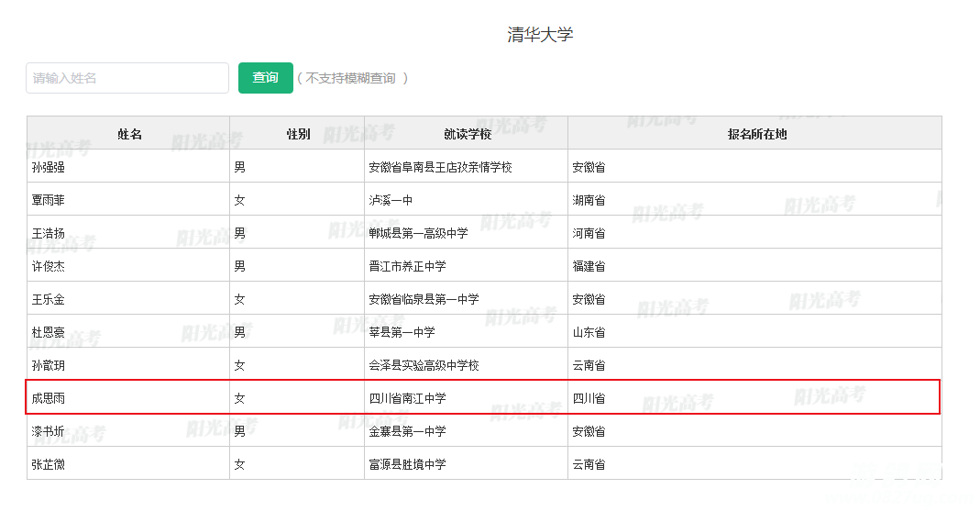This screenshot has height=511, width=980.
Task: Click school 金寨县第一中学
Action: tap(408, 431)
